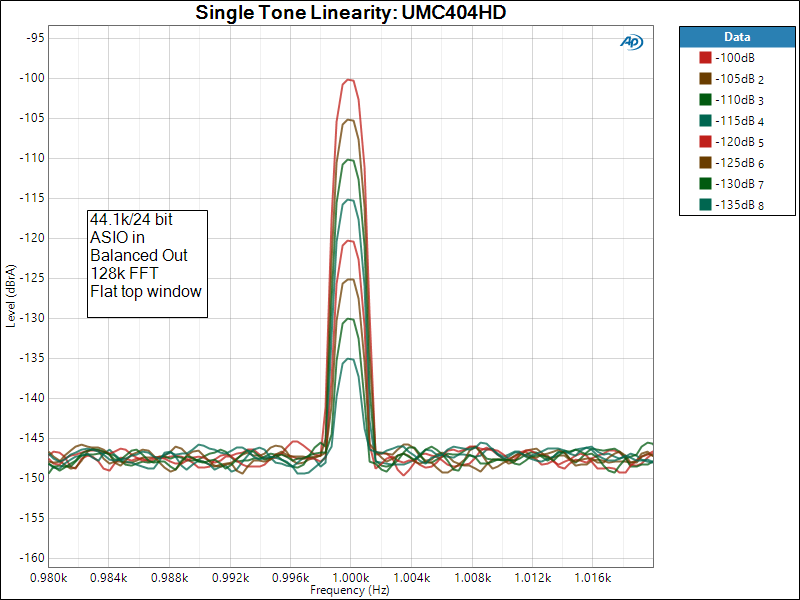Click the -100 level tick label
This screenshot has height=600, width=800.
coord(32,78)
